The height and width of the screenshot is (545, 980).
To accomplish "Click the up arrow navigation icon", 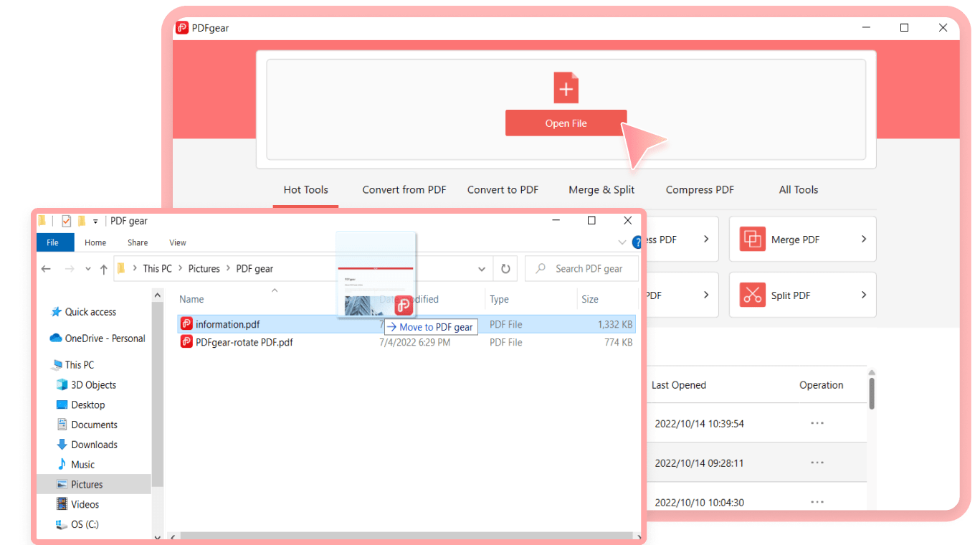I will [103, 269].
